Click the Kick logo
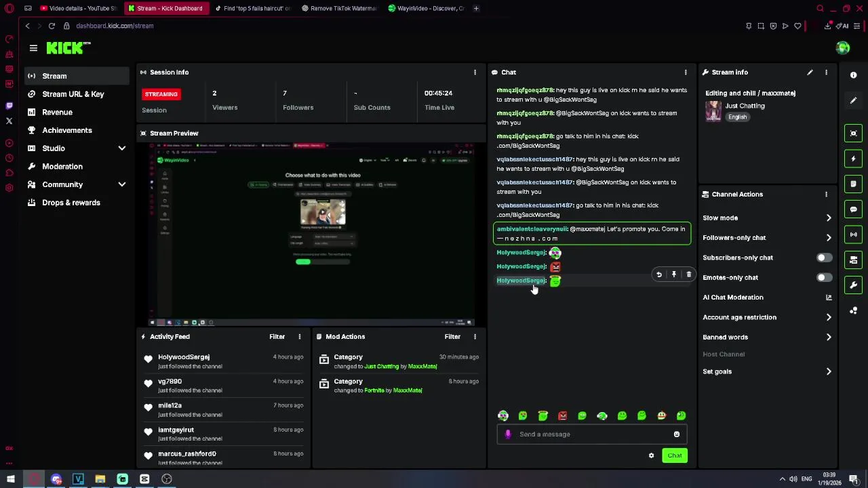The image size is (868, 488). tap(68, 47)
